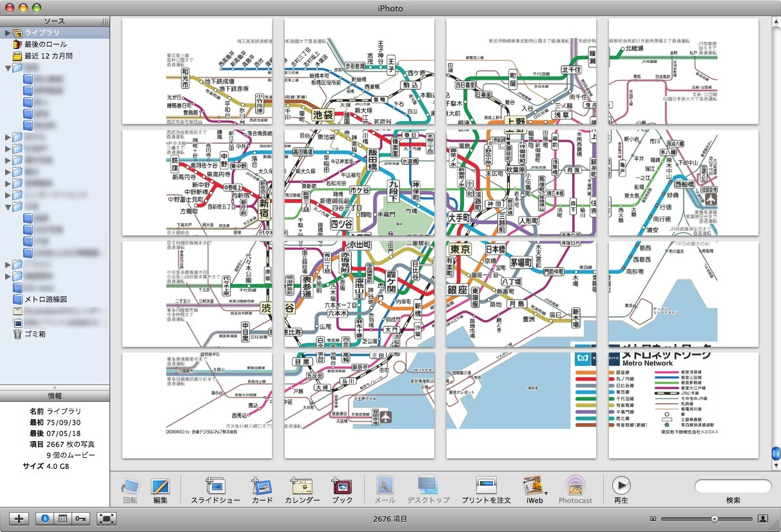Toggle the information pane button
Image resolution: width=781 pixels, height=532 pixels.
[x=45, y=518]
